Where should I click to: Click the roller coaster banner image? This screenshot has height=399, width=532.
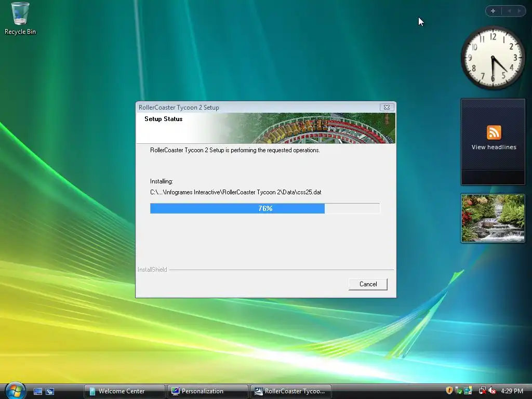tap(305, 128)
